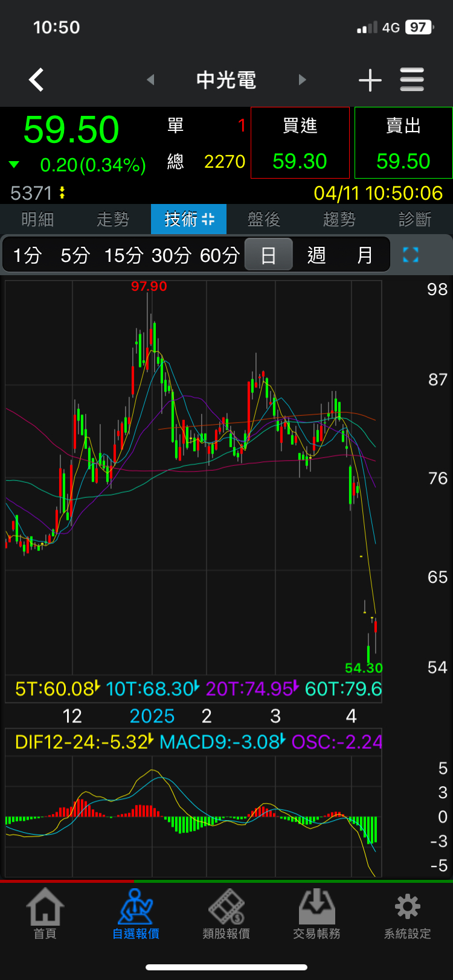Tap the 87 price axis label
Image resolution: width=453 pixels, height=980 pixels.
pos(438,380)
